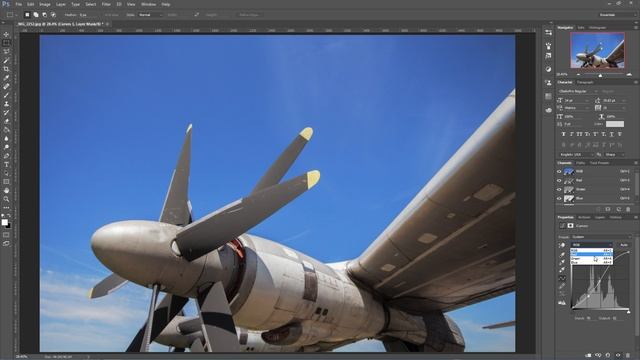Select the Rectangular Marquee tool
This screenshot has height=360, width=640.
pos(6,43)
